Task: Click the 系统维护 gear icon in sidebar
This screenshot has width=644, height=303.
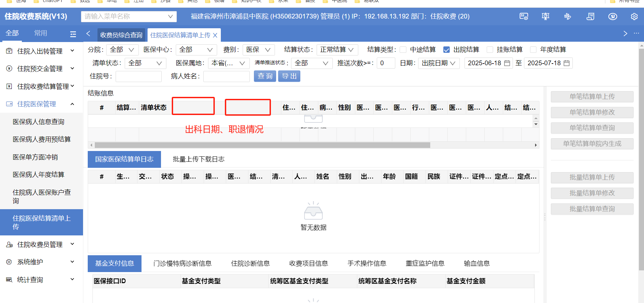Action: pos(9,262)
